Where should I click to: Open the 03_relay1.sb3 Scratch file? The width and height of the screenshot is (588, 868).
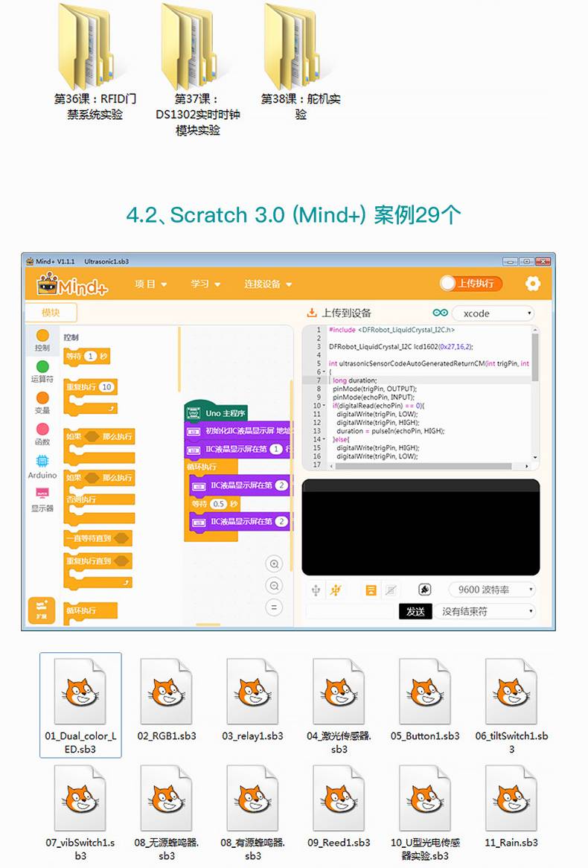[252, 699]
